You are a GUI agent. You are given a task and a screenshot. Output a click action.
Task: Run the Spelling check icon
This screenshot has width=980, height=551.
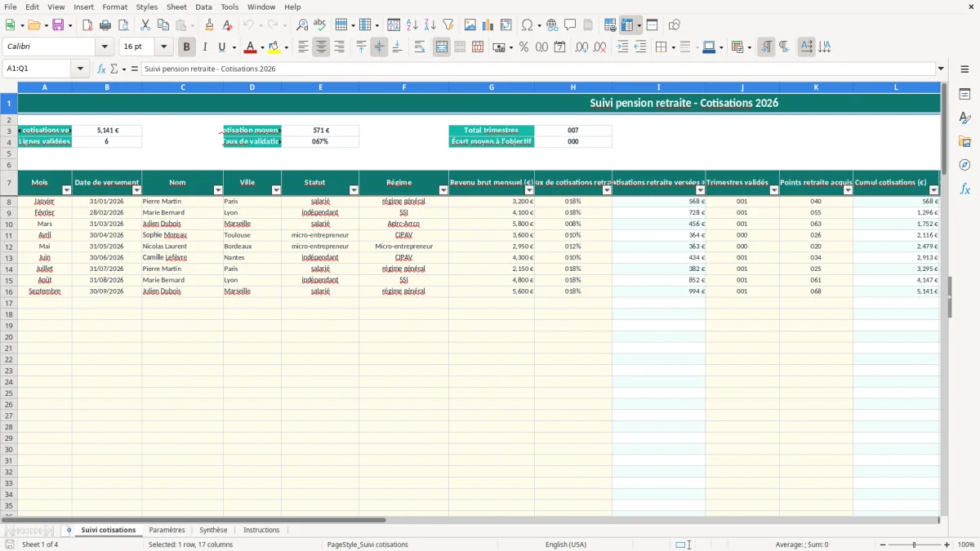pos(319,25)
